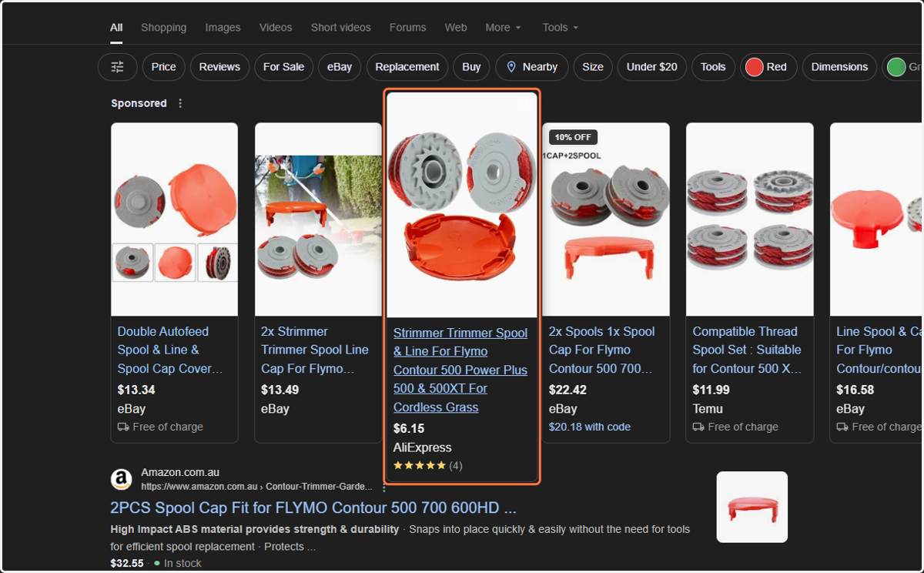Open the Forums tab
Viewport: 924px width, 573px height.
(x=407, y=27)
